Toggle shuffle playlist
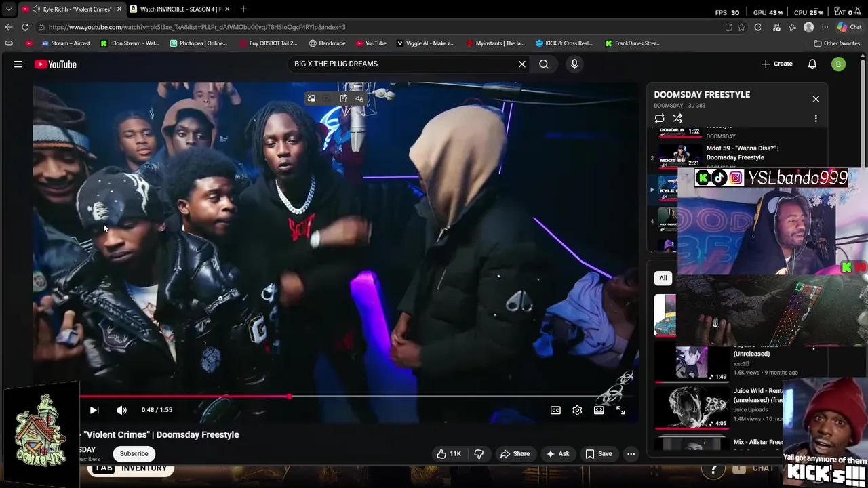This screenshot has width=868, height=488. click(x=677, y=119)
